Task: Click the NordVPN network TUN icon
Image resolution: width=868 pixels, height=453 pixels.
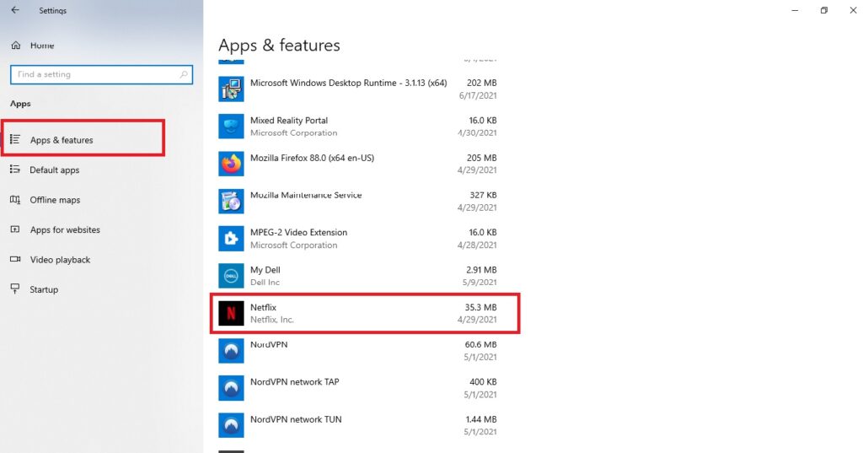Action: 231,425
